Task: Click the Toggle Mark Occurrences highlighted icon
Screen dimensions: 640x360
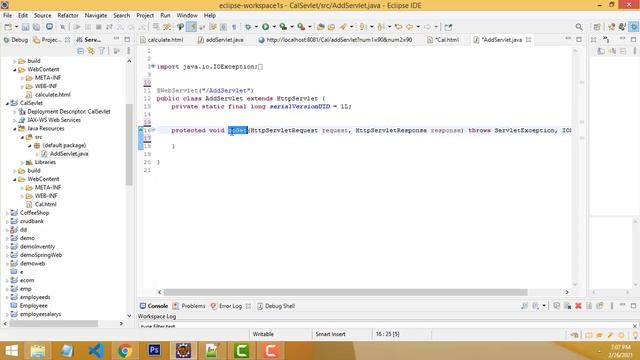Action: pos(191,27)
